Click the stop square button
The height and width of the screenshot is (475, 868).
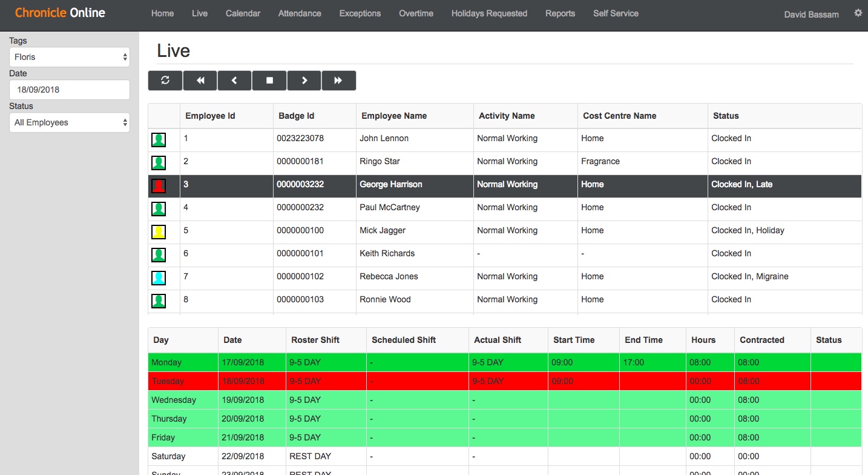click(x=269, y=81)
